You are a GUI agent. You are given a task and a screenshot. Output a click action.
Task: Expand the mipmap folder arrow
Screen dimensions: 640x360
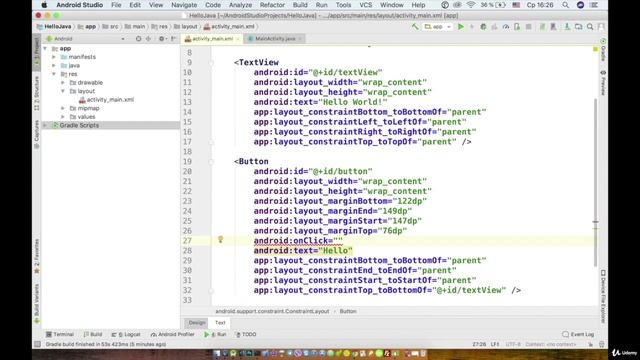click(x=63, y=108)
